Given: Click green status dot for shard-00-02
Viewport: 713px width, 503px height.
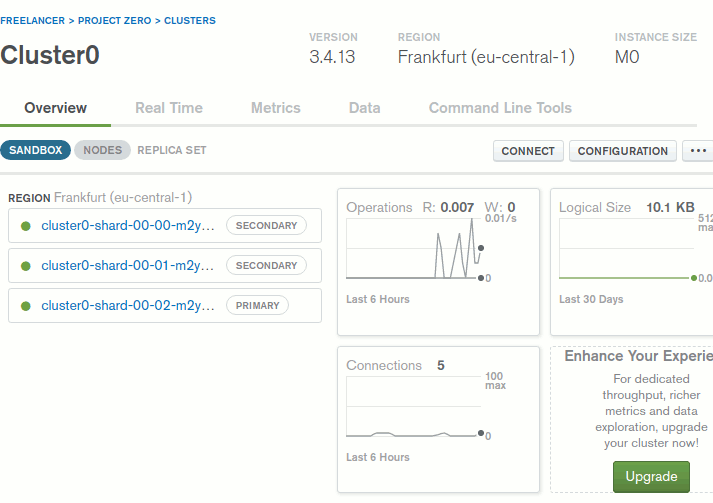Looking at the screenshot, I should [x=25, y=306].
